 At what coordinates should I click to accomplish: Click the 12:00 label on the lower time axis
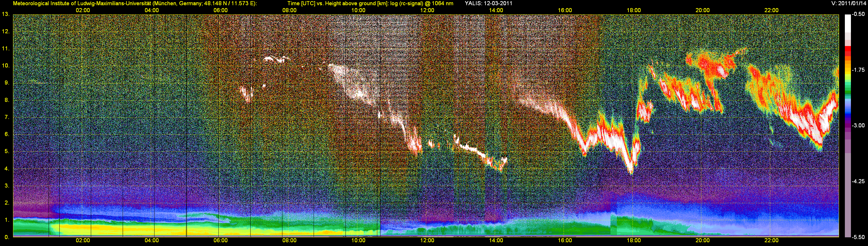point(427,240)
